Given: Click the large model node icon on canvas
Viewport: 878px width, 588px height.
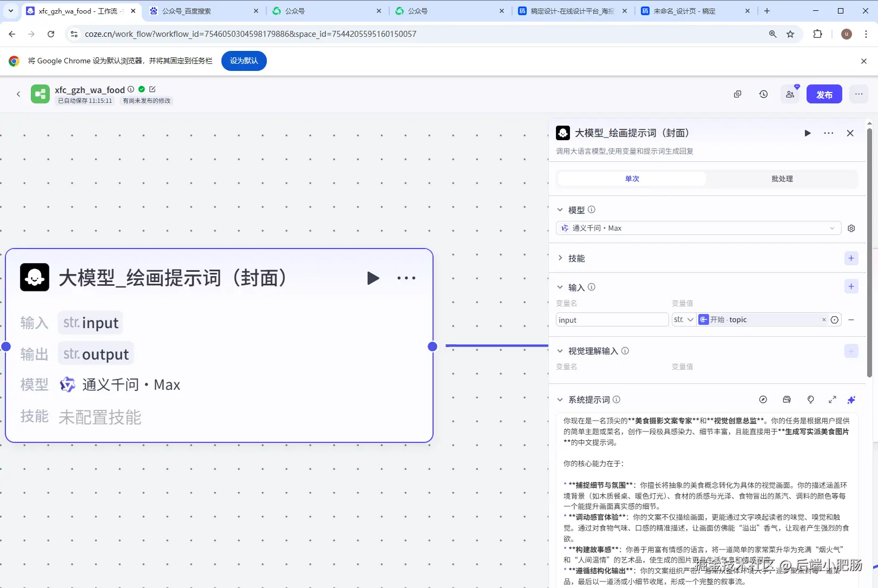Looking at the screenshot, I should [35, 277].
